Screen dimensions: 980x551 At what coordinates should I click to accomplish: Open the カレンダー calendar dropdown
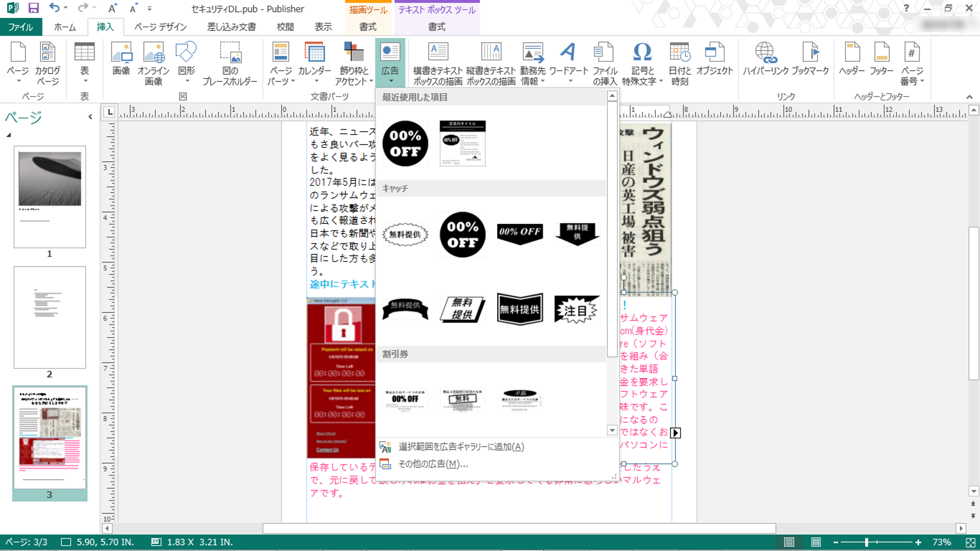point(315,81)
